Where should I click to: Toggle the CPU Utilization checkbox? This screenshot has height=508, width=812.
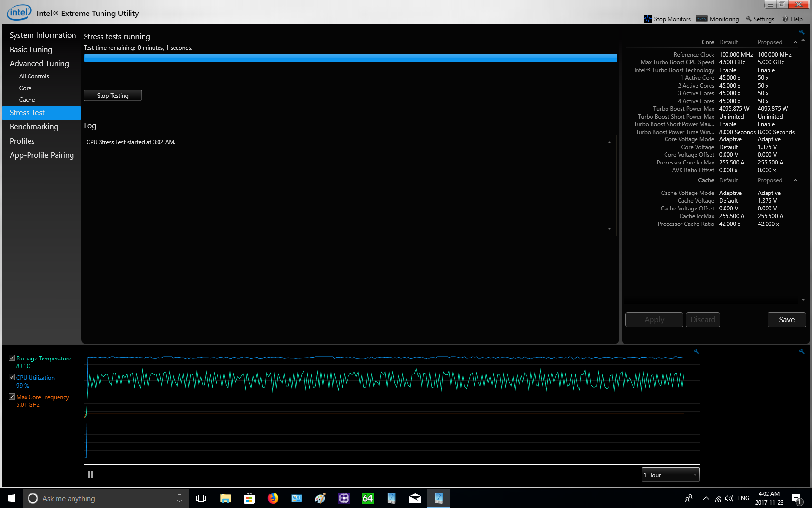coord(12,377)
